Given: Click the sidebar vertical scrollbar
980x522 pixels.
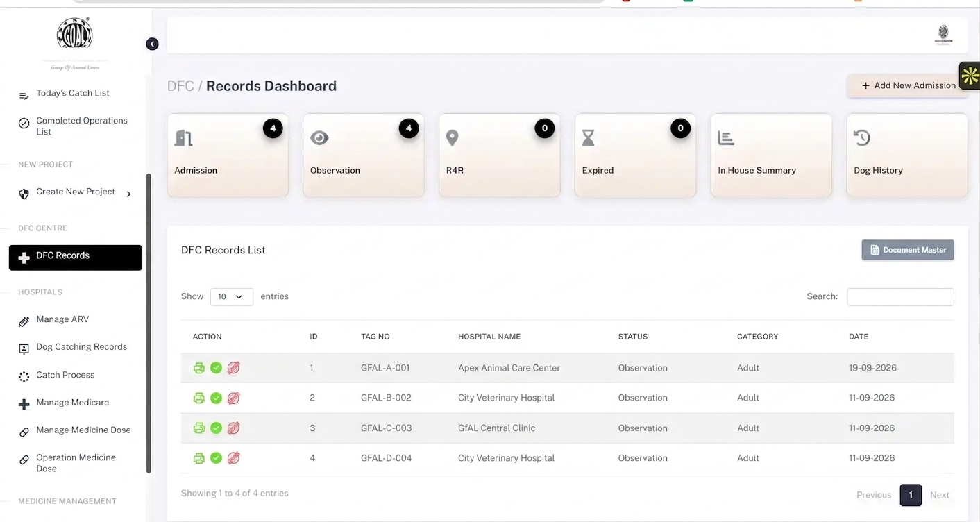Looking at the screenshot, I should pos(149,323).
